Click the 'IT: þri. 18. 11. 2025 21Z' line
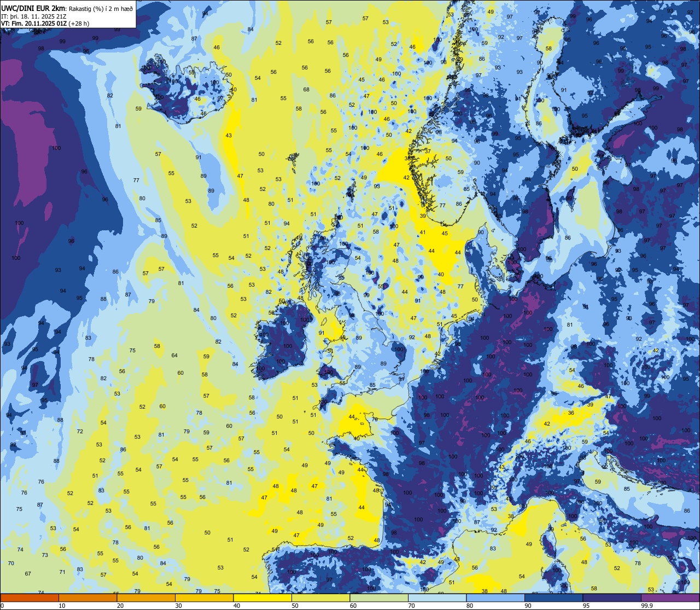 [35, 16]
